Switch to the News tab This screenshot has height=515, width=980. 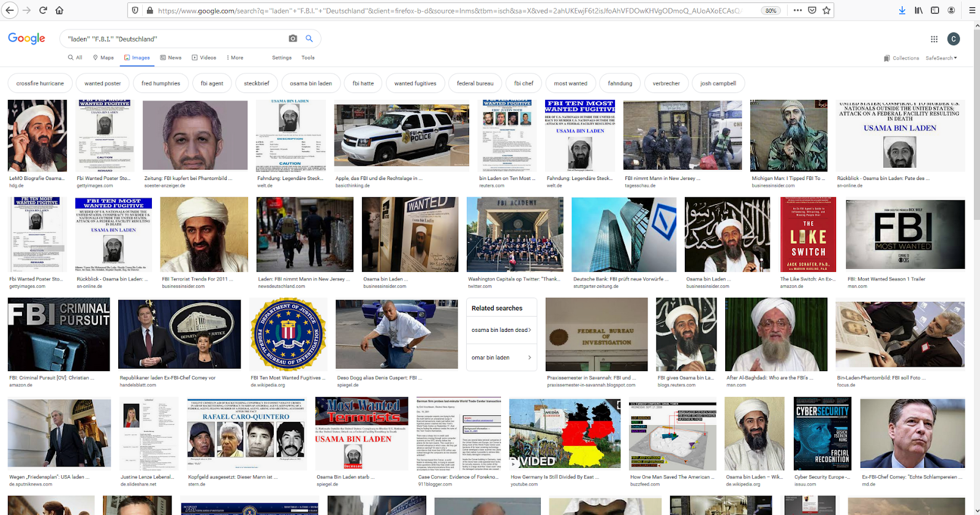(x=171, y=58)
